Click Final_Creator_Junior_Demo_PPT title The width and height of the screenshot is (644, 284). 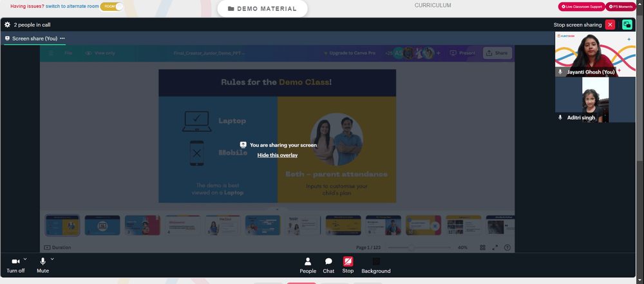[209, 53]
